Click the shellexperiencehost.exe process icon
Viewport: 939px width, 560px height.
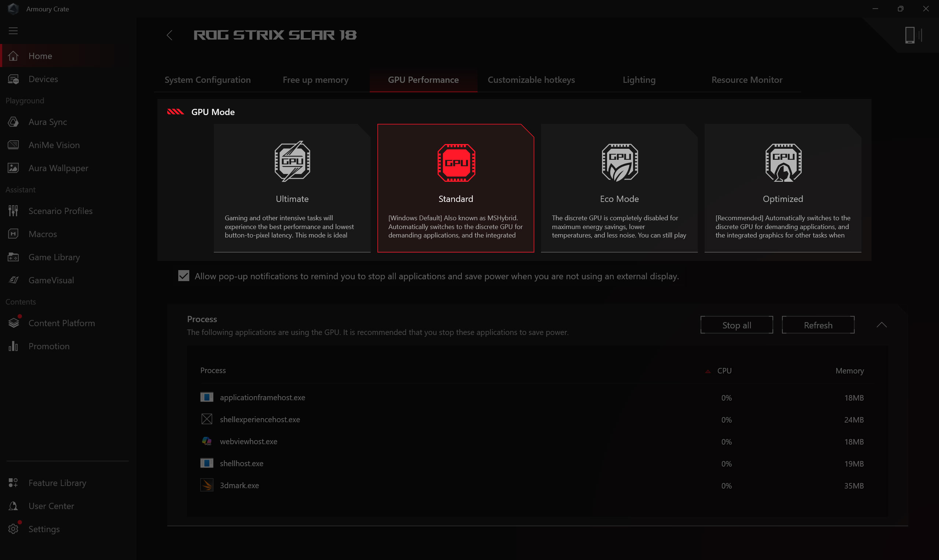pos(207,419)
